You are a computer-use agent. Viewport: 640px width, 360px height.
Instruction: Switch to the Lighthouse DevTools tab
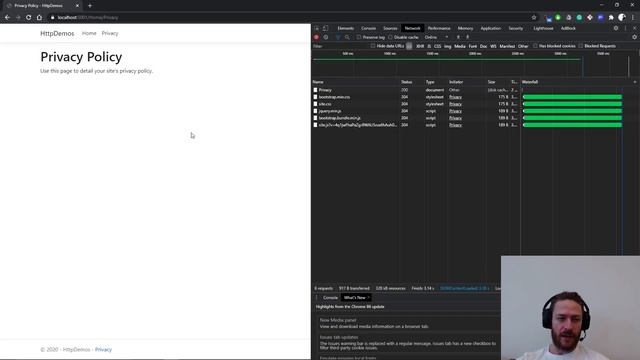coord(543,28)
